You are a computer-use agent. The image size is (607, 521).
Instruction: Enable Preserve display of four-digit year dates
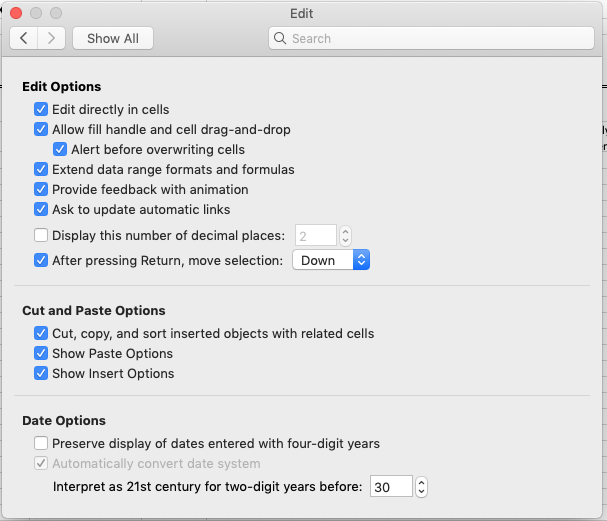[x=41, y=443]
